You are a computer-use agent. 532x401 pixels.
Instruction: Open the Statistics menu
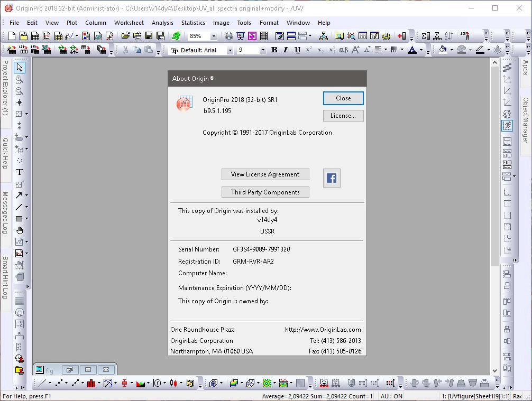coord(193,23)
